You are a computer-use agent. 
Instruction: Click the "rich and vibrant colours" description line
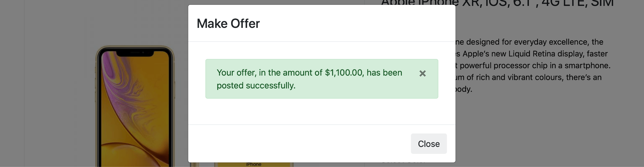(529, 77)
